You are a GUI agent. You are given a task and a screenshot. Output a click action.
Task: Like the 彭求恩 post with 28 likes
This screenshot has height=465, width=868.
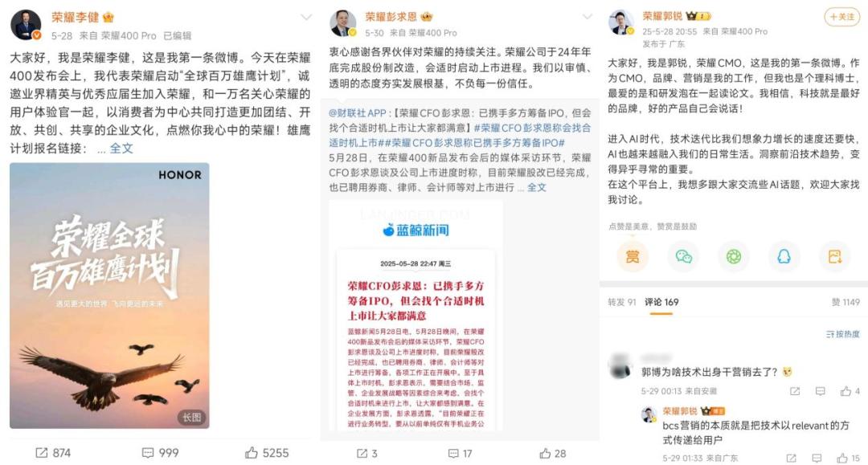(x=552, y=454)
